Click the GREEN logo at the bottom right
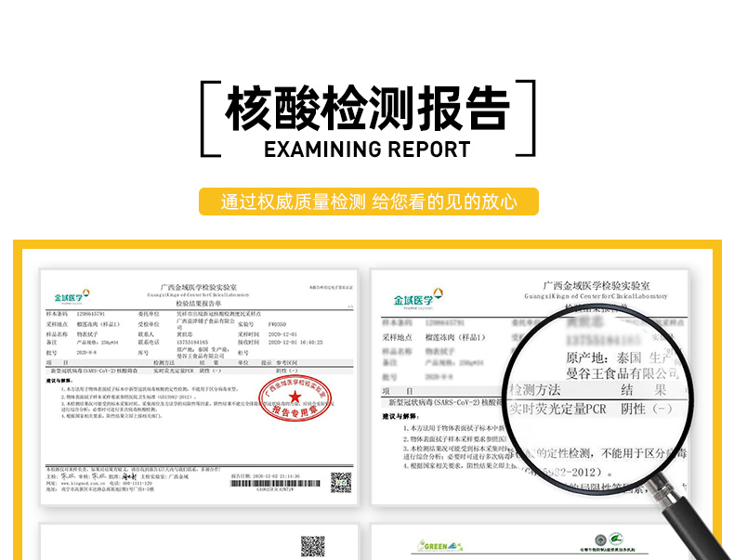Viewport: 734px width, 560px height. 439,546
